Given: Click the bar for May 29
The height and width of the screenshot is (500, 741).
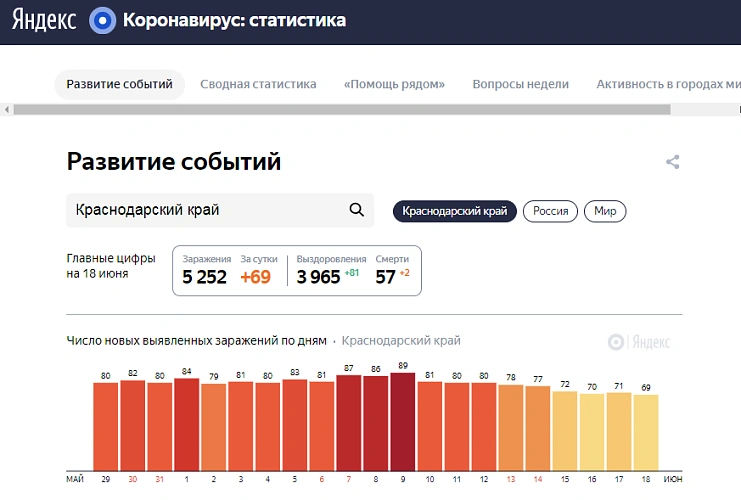Looking at the screenshot, I should tap(105, 427).
